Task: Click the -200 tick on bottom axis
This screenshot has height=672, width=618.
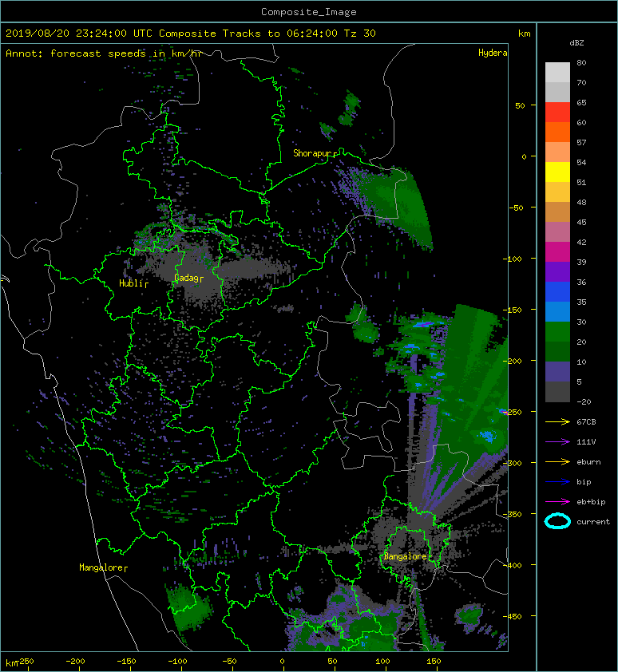Action: (76, 662)
